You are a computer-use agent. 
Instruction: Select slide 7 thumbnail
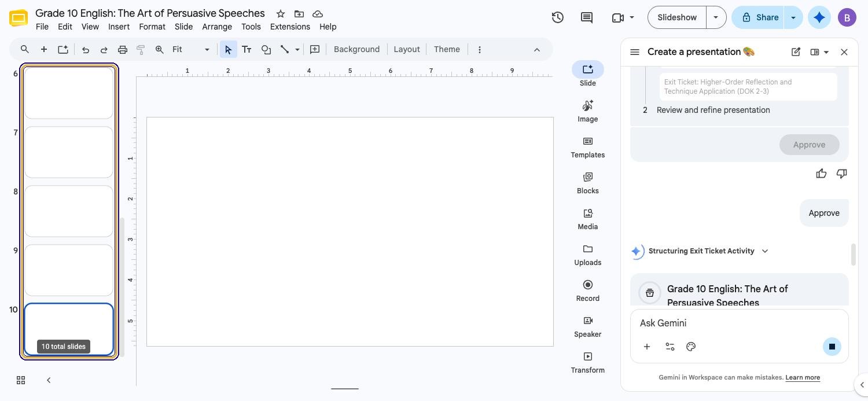[69, 152]
